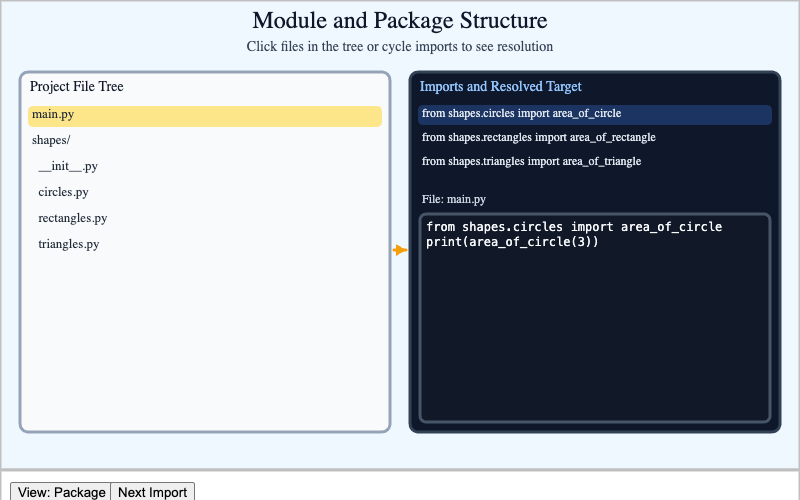Toggle the View: Package button
This screenshot has height=500, width=800.
(x=61, y=492)
